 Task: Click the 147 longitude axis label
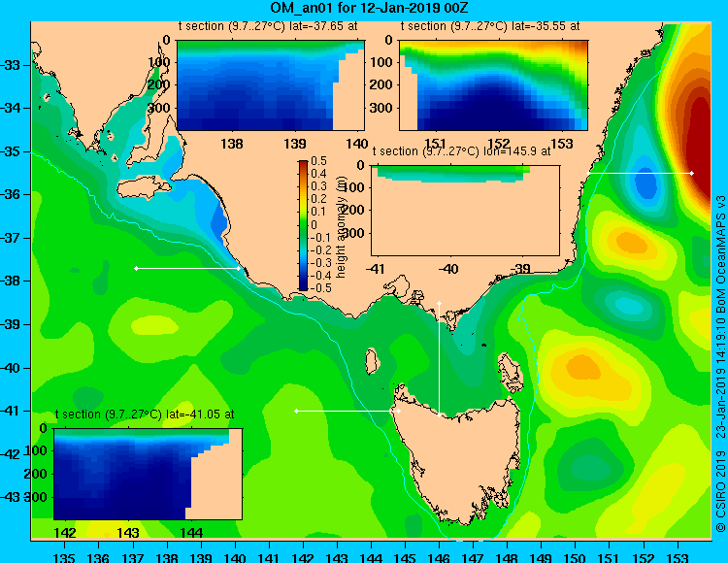click(x=473, y=558)
